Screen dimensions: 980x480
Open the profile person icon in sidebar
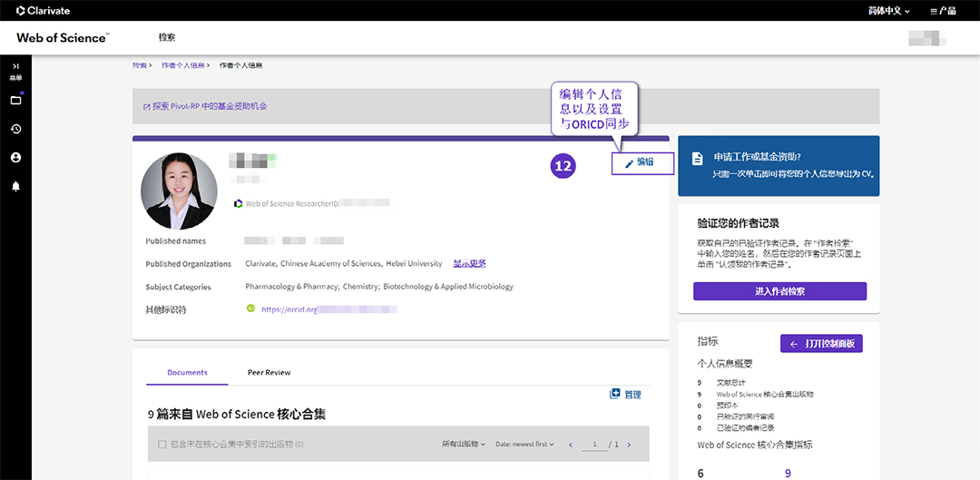click(x=15, y=158)
